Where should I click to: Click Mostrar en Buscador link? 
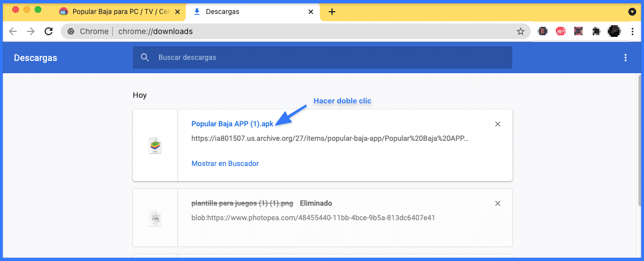(x=225, y=164)
